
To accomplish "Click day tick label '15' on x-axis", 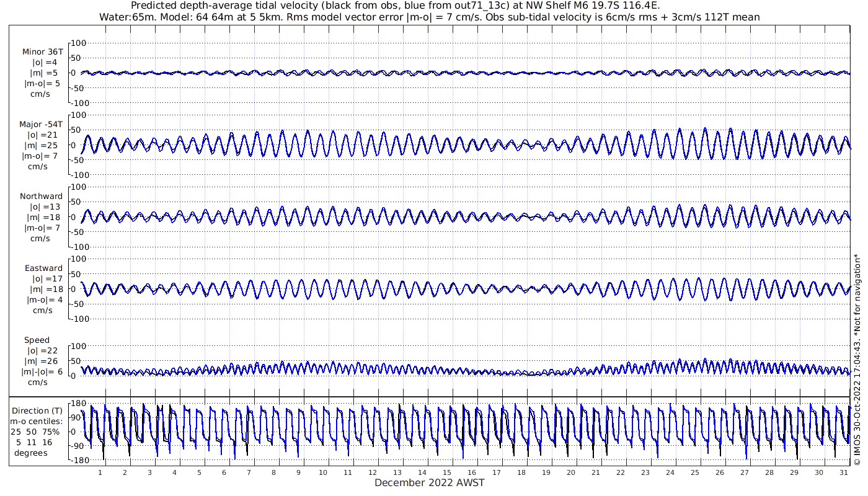I will pos(447,472).
